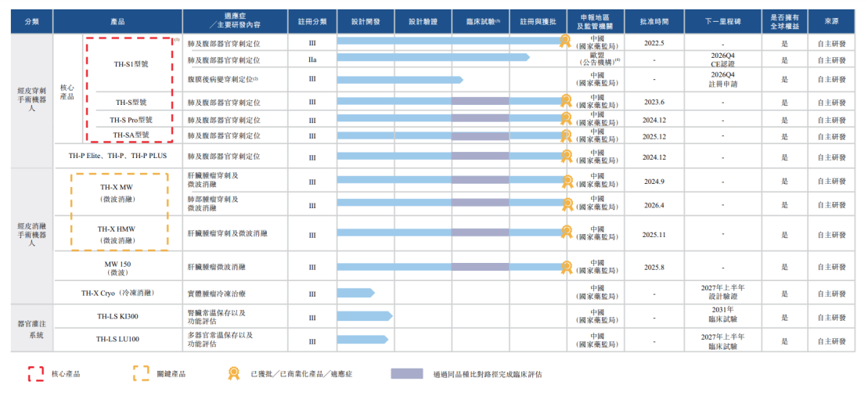The width and height of the screenshot is (868, 396).
Task: Click the medal icon in the MW 150 row
Action: click(567, 268)
